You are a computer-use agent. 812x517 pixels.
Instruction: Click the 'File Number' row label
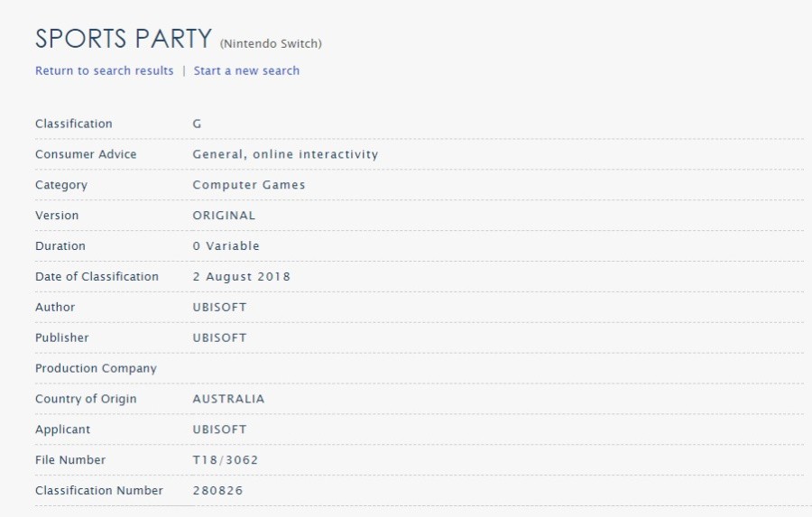pyautogui.click(x=70, y=460)
